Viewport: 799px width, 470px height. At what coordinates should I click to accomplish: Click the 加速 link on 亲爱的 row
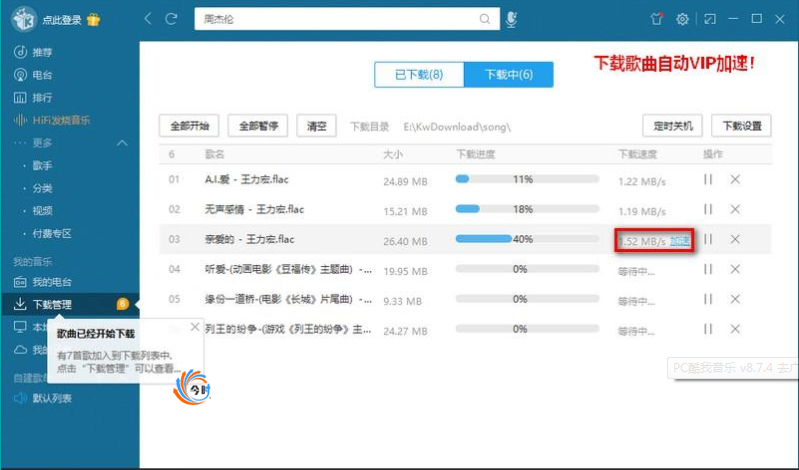[x=680, y=241]
